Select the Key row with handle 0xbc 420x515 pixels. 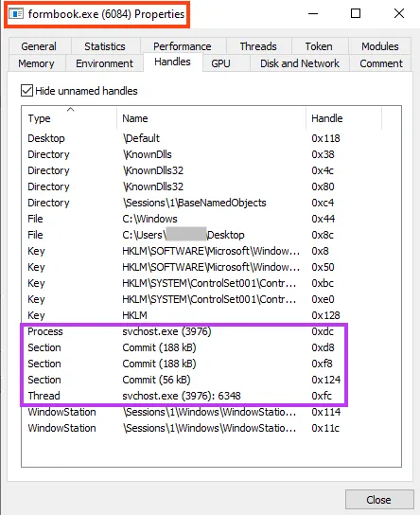[211, 283]
